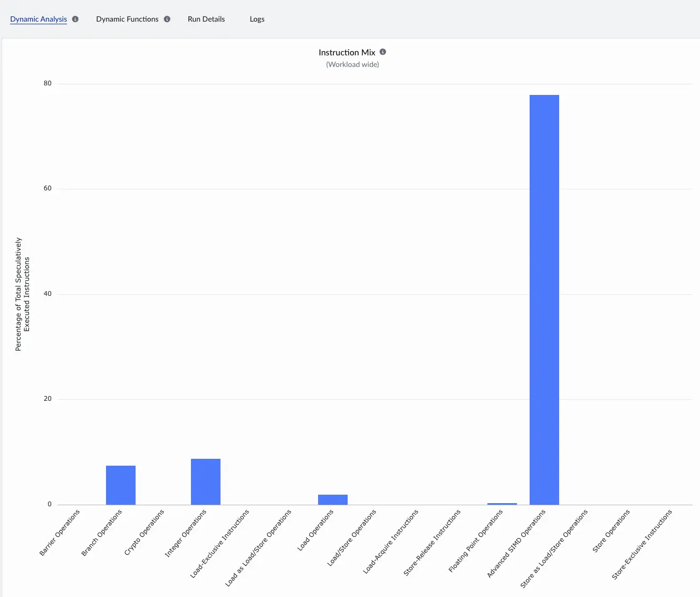The height and width of the screenshot is (597, 700).
Task: Select the Integer Operations bar
Action: 206,482
